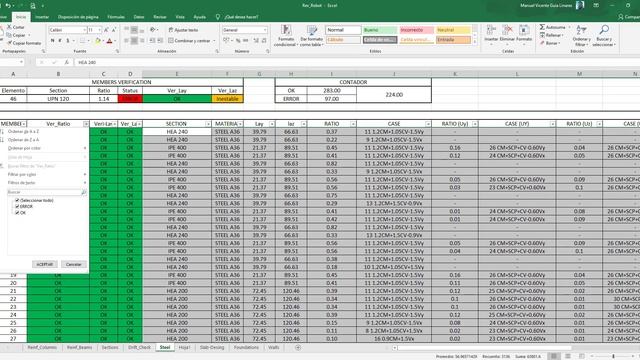Click the Autosuma sigma icon
This screenshot has height=360, width=640.
coord(542,27)
